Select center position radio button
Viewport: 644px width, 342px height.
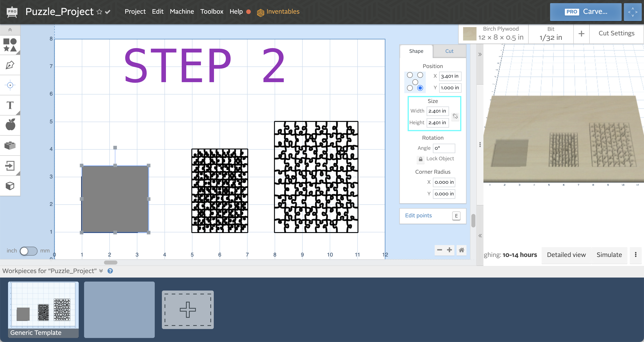[416, 81]
